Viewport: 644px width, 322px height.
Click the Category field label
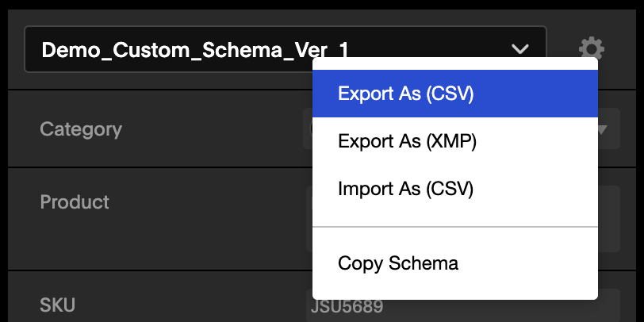tap(81, 129)
